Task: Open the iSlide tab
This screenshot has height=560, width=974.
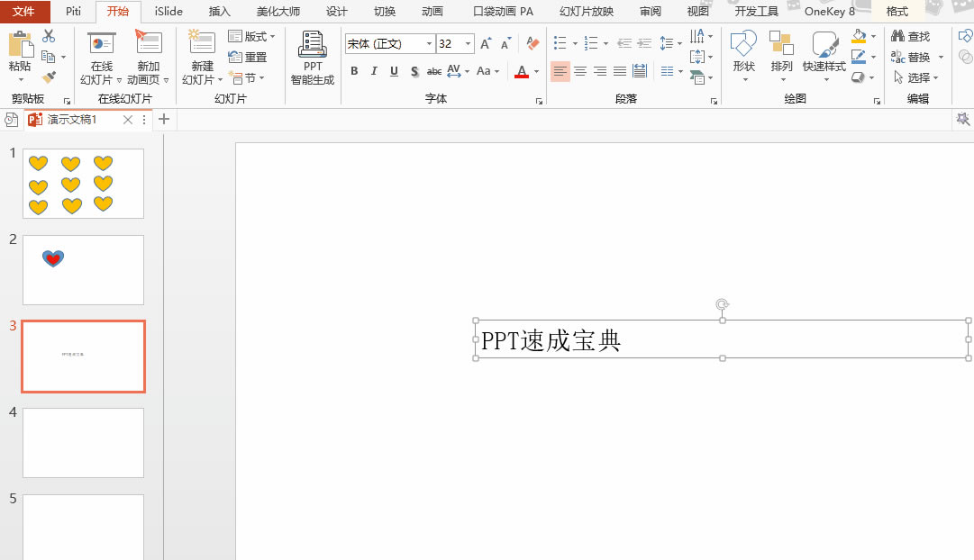Action: (168, 12)
